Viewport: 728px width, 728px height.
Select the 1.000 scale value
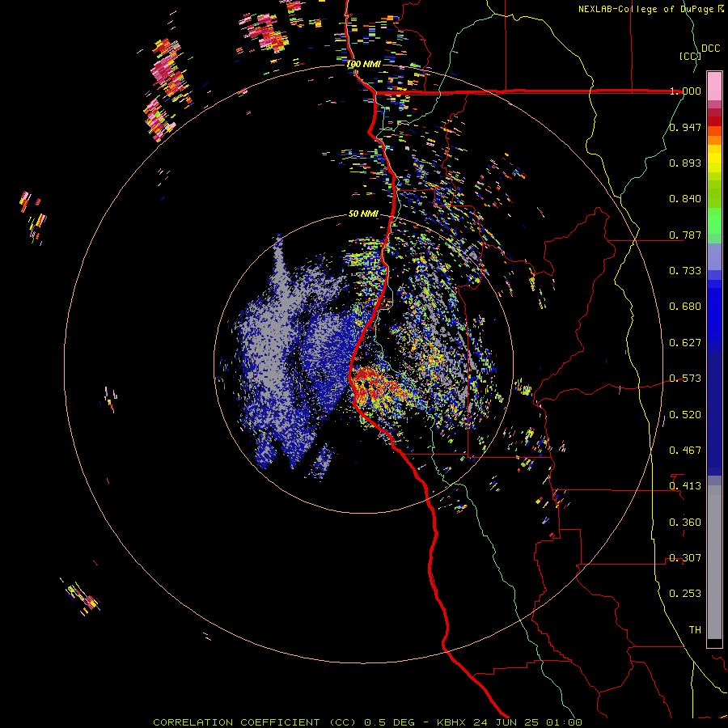click(685, 91)
